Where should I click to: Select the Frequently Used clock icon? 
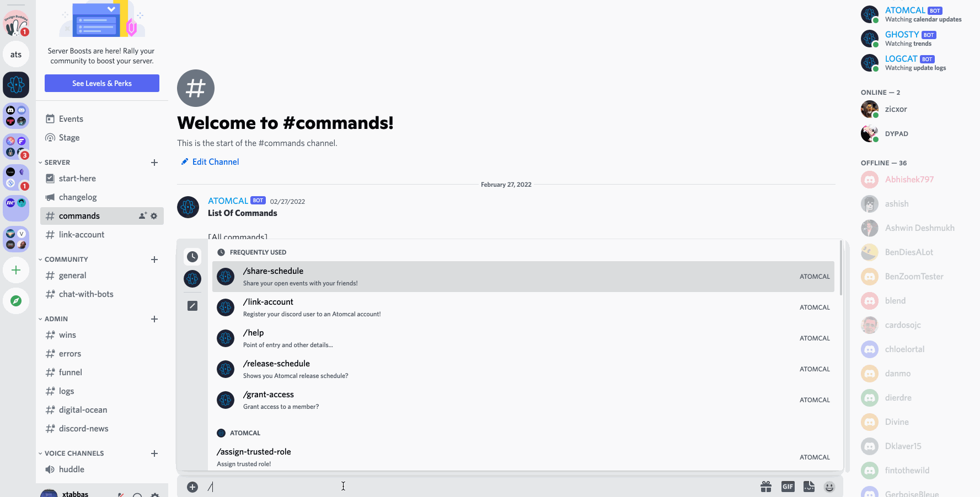pyautogui.click(x=192, y=257)
